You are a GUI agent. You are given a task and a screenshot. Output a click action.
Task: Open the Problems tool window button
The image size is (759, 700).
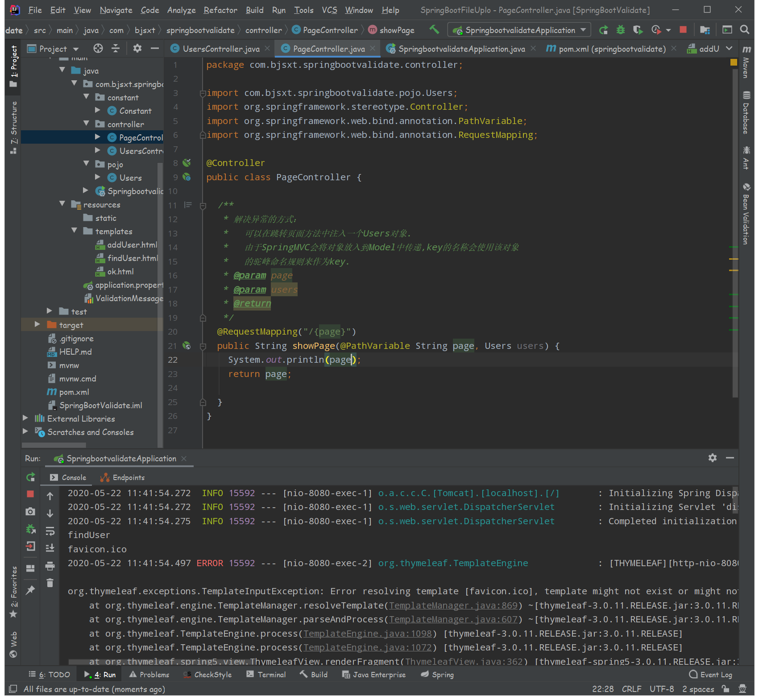(149, 675)
